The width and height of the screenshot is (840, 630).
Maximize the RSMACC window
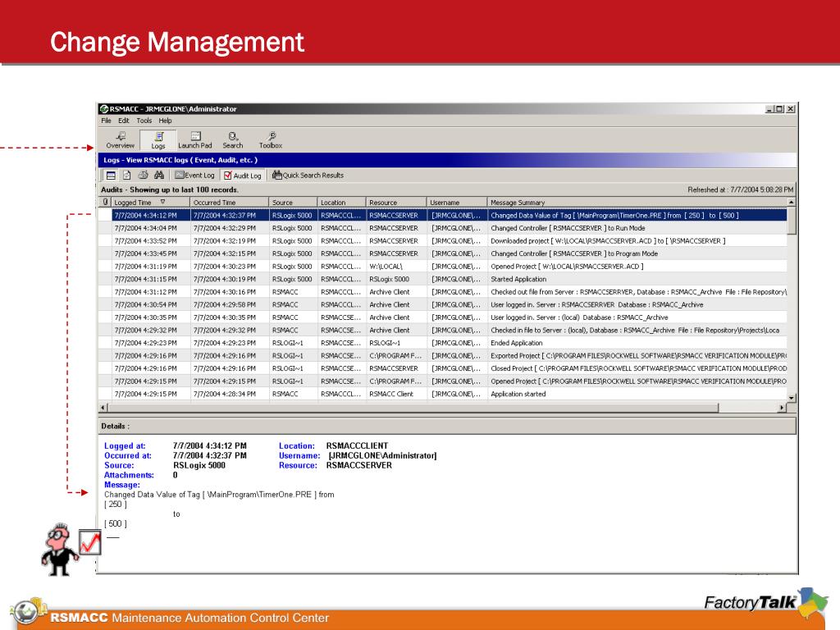click(x=779, y=109)
